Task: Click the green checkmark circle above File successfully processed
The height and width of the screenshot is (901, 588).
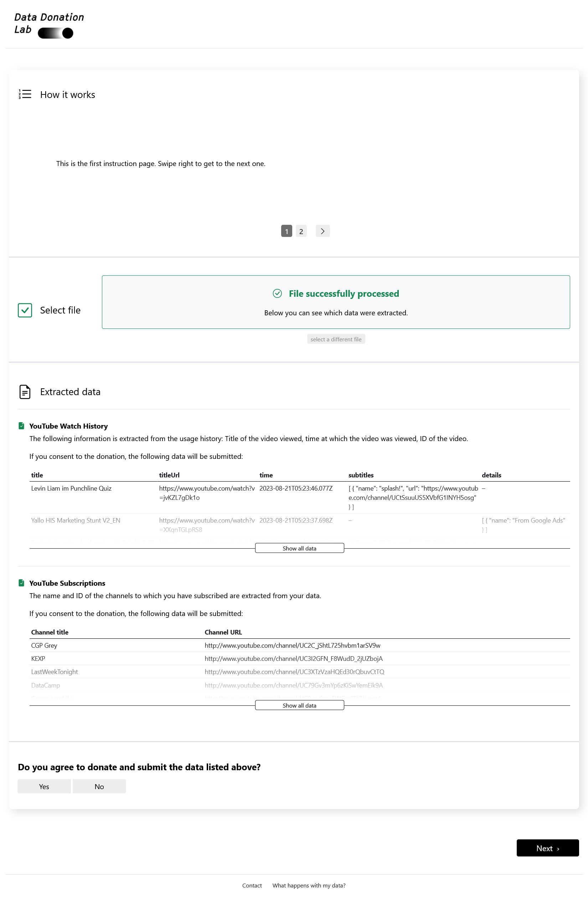Action: click(278, 294)
